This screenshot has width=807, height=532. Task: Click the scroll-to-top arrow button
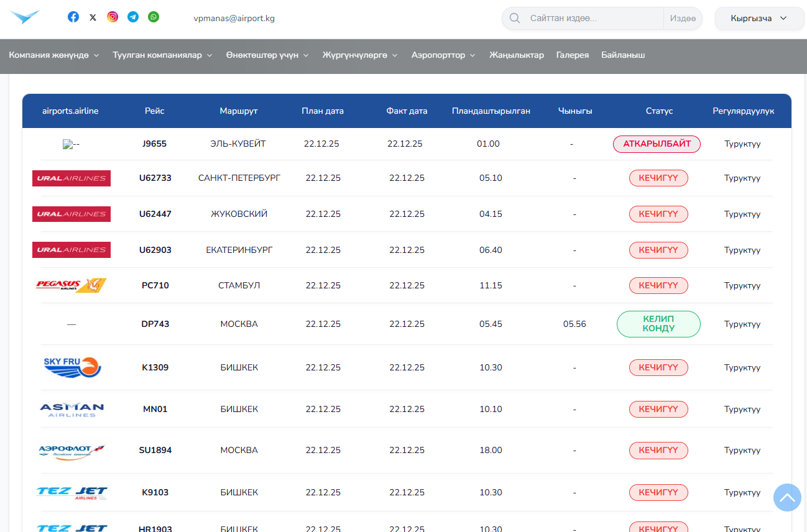tap(787, 497)
